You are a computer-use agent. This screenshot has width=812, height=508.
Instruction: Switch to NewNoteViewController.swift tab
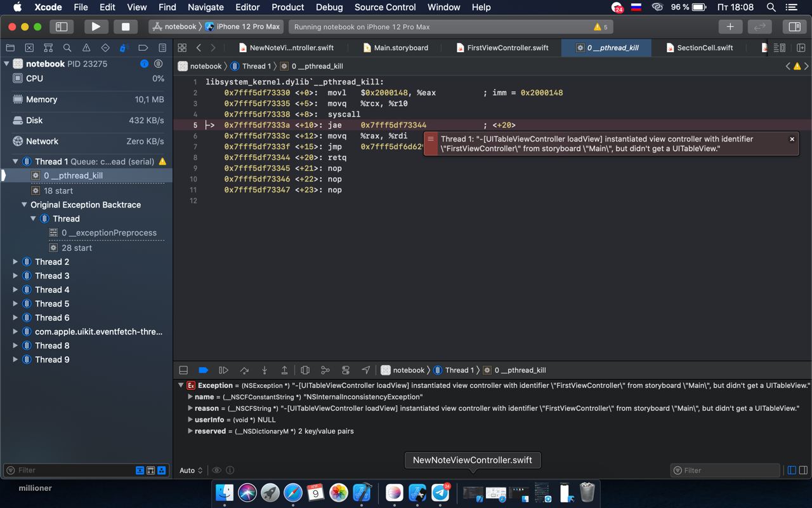pyautogui.click(x=286, y=48)
